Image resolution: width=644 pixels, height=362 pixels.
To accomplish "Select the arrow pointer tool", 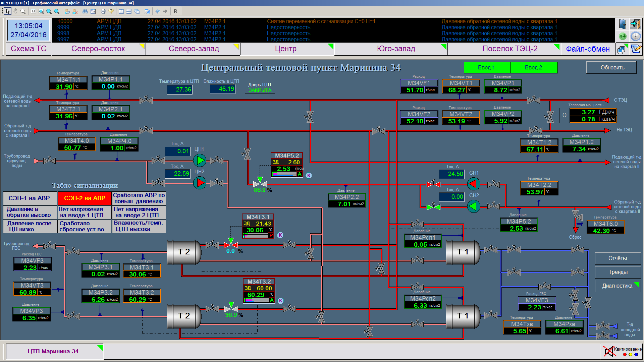I will [8, 11].
